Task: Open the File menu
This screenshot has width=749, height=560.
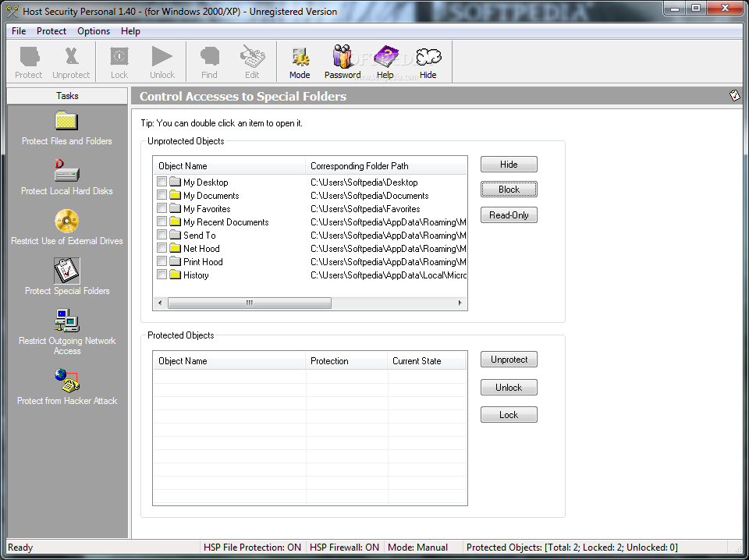Action: [19, 31]
